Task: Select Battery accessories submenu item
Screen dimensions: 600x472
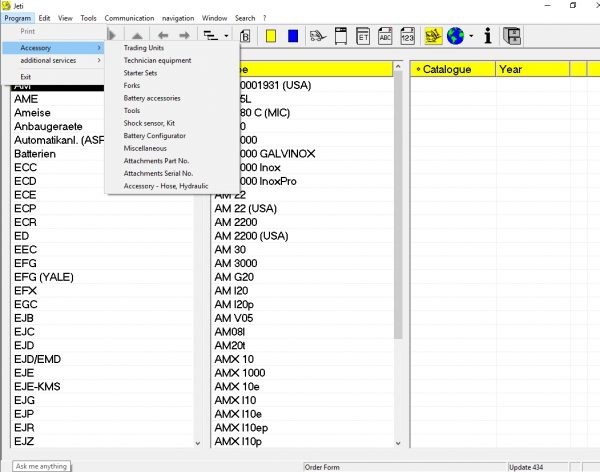Action: coord(173,98)
